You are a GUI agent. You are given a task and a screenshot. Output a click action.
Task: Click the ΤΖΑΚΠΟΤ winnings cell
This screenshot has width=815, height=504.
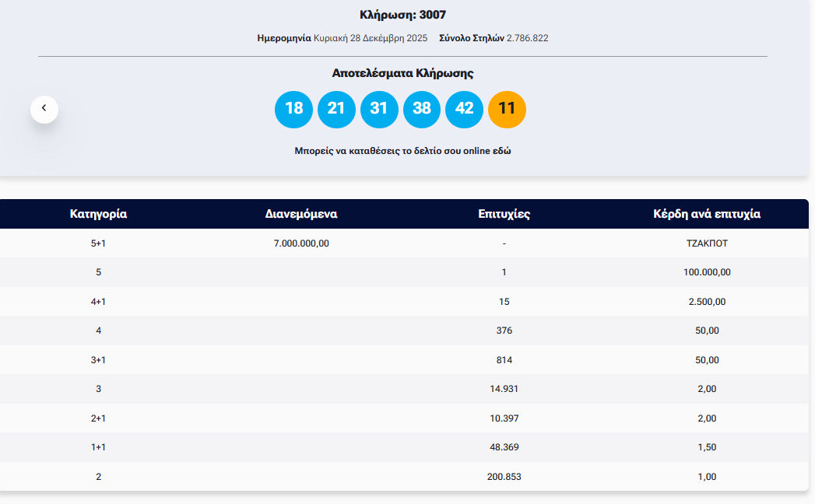coord(707,243)
